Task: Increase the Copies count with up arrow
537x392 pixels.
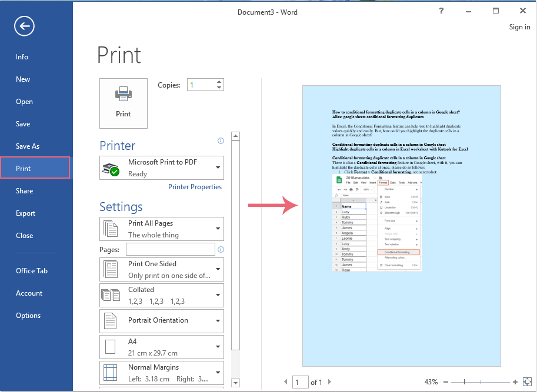Action: 219,82
